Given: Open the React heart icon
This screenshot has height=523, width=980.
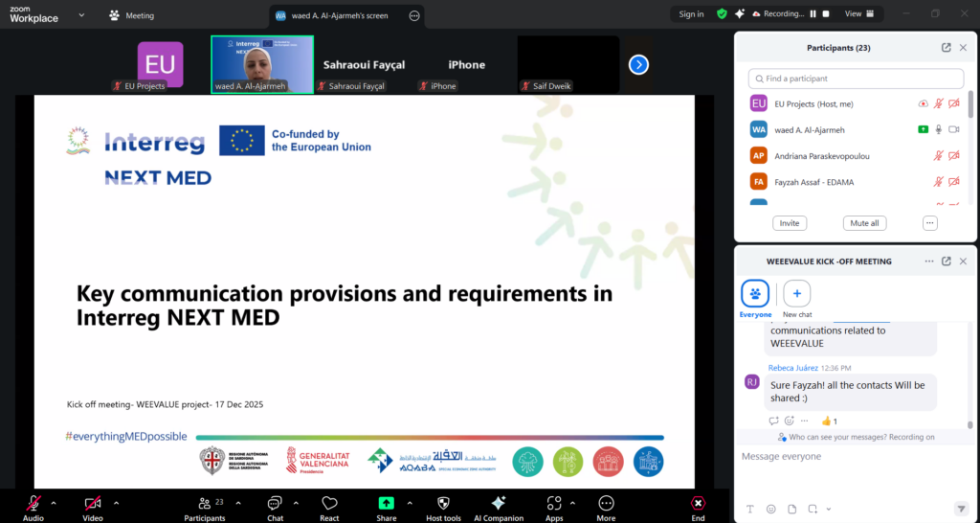Looking at the screenshot, I should (x=329, y=503).
